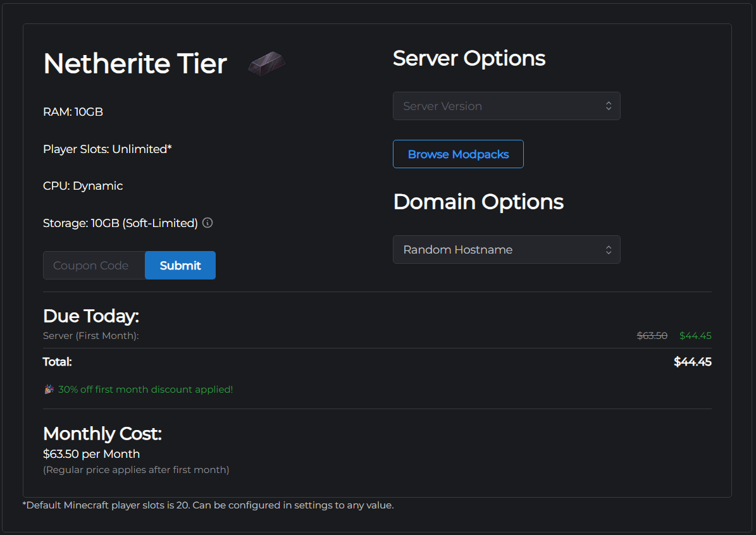Click Player Slots: Unlimited* text
756x535 pixels.
108,149
